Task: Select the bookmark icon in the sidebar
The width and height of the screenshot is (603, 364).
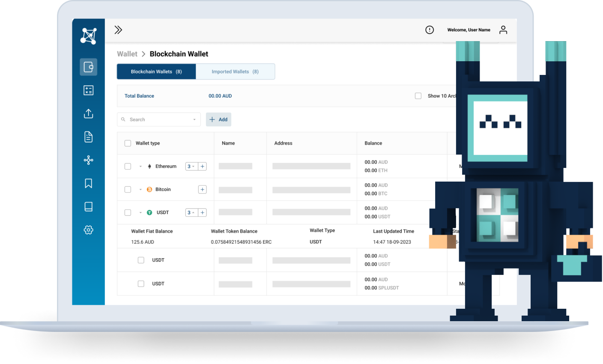Action: [x=88, y=183]
